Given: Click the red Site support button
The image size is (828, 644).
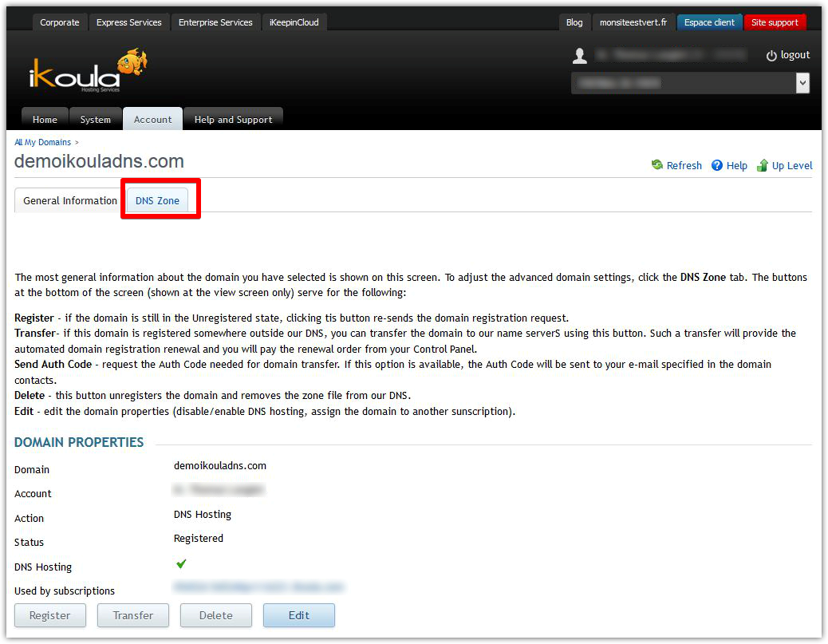Looking at the screenshot, I should point(775,22).
